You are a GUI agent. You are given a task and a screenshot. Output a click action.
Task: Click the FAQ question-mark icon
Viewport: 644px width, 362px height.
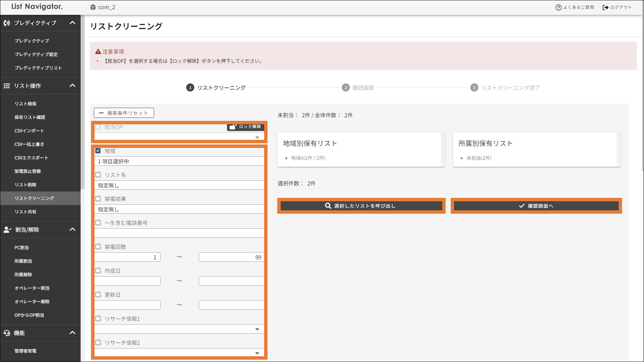point(558,7)
